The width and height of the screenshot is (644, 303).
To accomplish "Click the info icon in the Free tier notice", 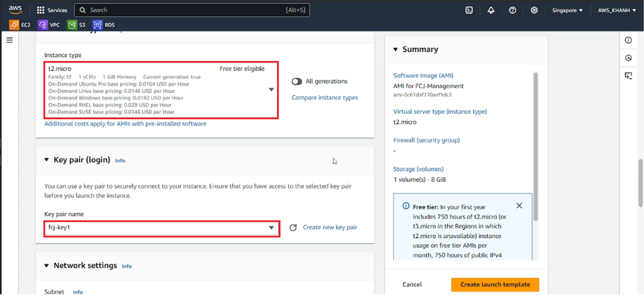I will coord(406,206).
